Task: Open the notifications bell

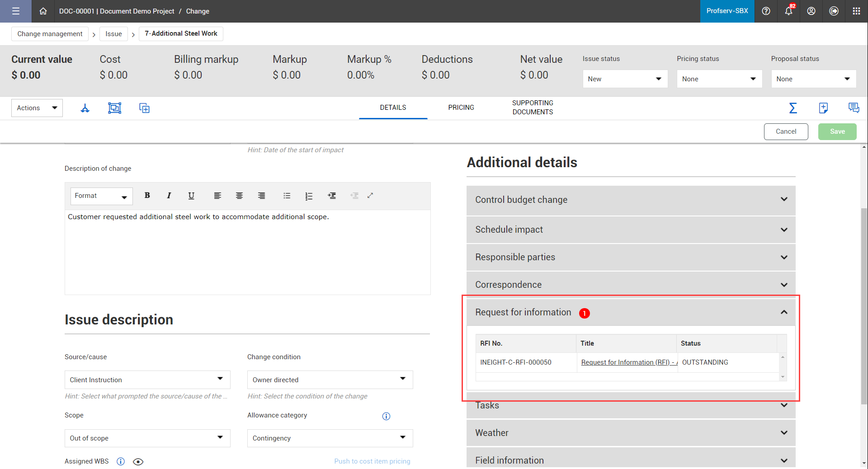Action: 788,11
